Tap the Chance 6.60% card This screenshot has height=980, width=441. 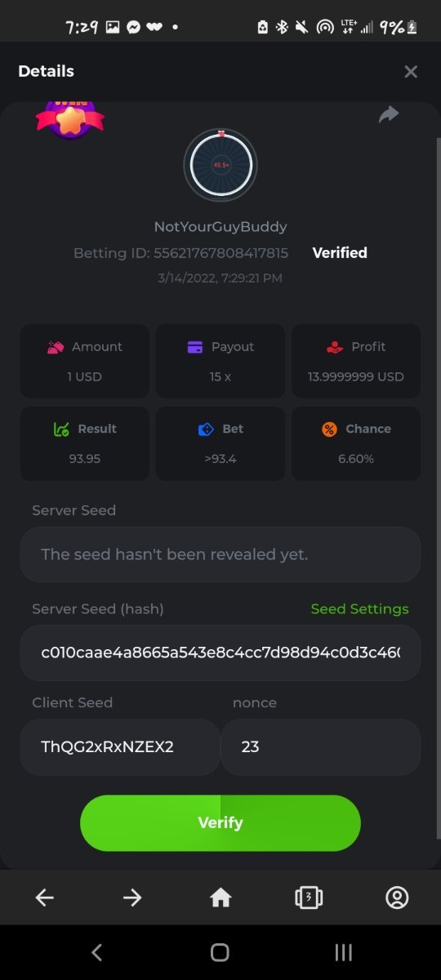pyautogui.click(x=356, y=443)
